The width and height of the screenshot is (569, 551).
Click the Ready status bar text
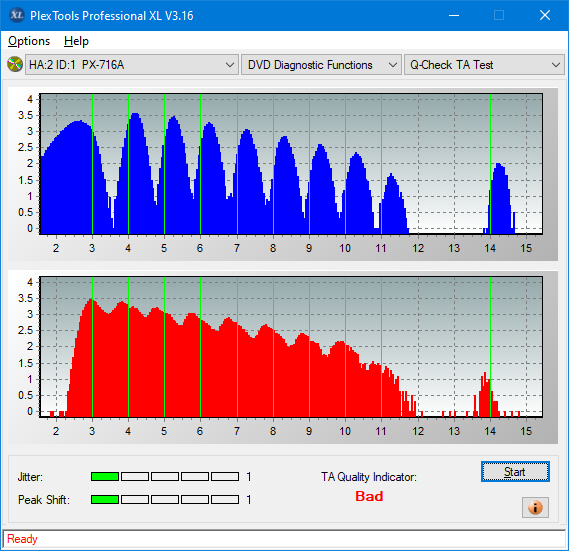22,539
